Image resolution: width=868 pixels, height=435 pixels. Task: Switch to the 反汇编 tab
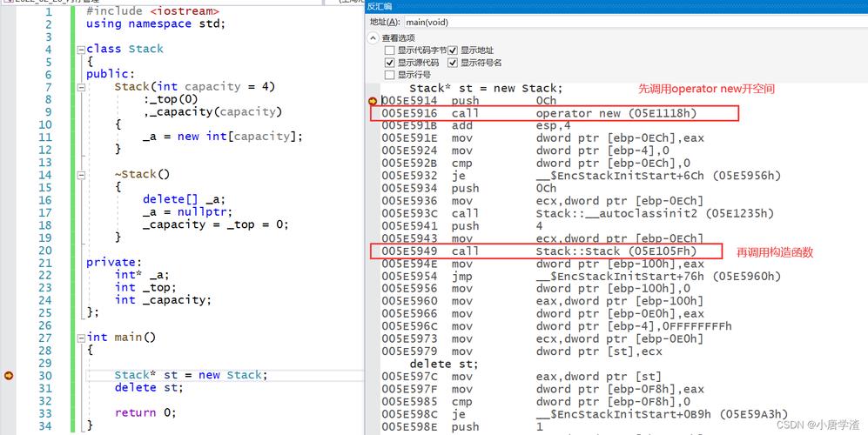coord(380,6)
